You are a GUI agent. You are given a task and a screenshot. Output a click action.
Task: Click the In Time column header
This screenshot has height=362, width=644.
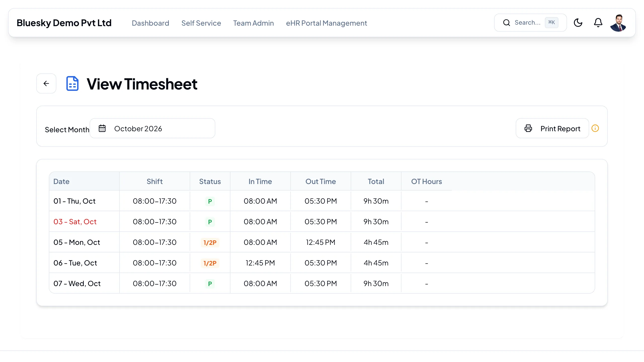tap(260, 181)
